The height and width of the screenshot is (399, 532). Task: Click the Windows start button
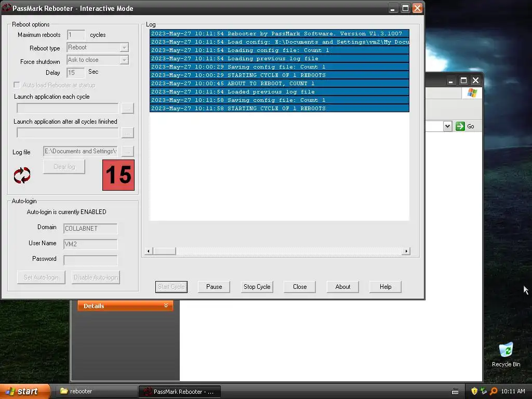pyautogui.click(x=25, y=391)
